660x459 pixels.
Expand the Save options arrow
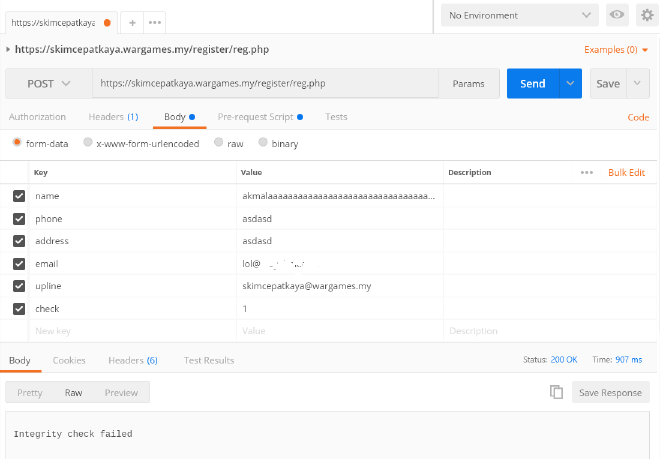[x=636, y=83]
